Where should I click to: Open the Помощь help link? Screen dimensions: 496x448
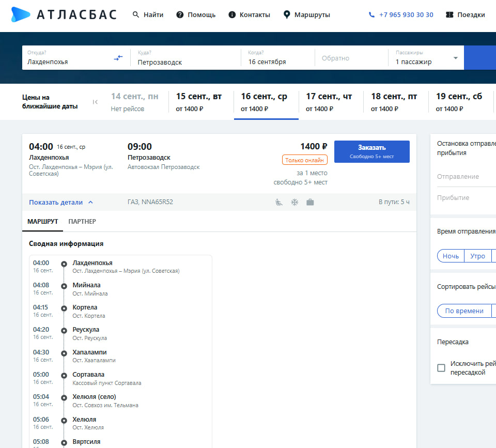click(x=196, y=15)
